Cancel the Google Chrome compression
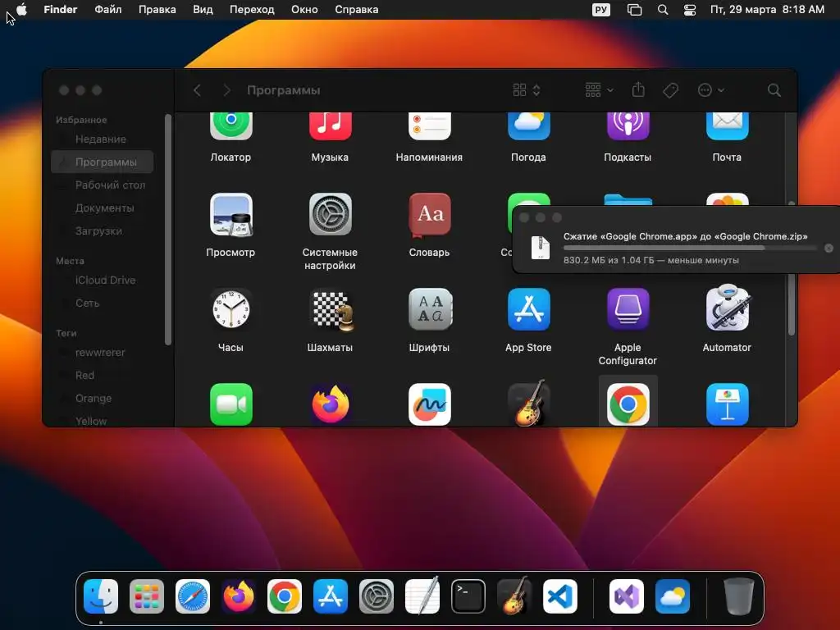Image resolution: width=840 pixels, height=630 pixels. pyautogui.click(x=829, y=248)
